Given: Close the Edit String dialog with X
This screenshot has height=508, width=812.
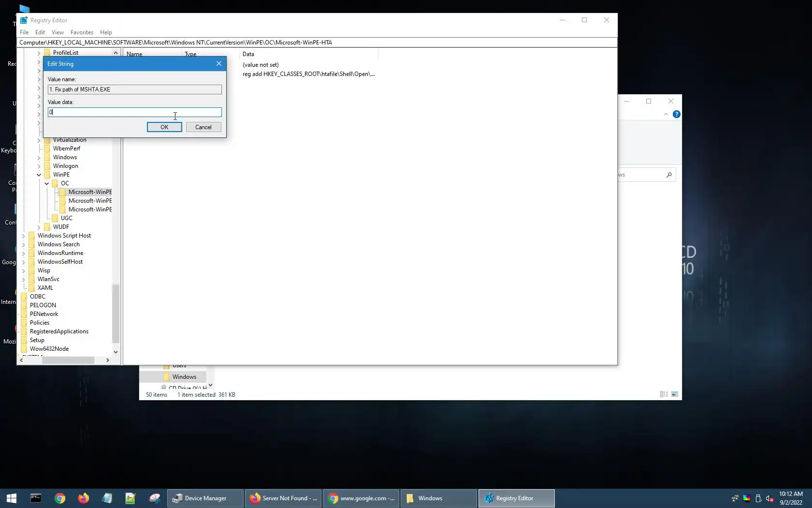Looking at the screenshot, I should click(x=219, y=63).
